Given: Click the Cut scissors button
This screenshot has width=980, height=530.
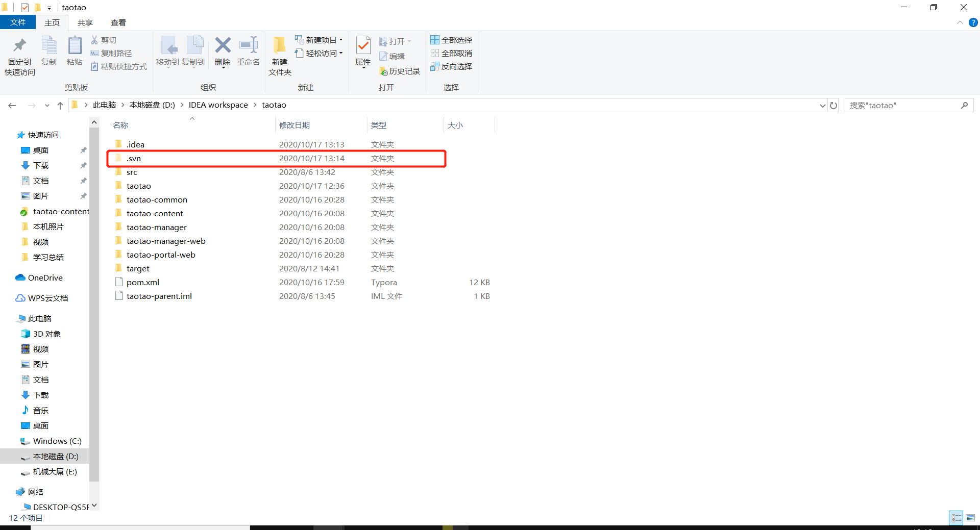Looking at the screenshot, I should coord(104,40).
